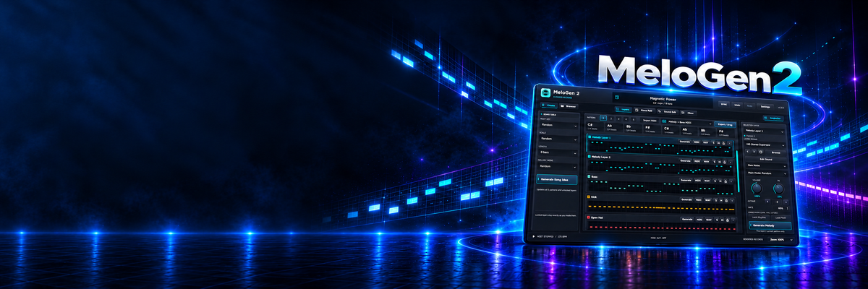Mute the Kick layer
Viewport: 868px width, 289px height.
click(x=721, y=200)
